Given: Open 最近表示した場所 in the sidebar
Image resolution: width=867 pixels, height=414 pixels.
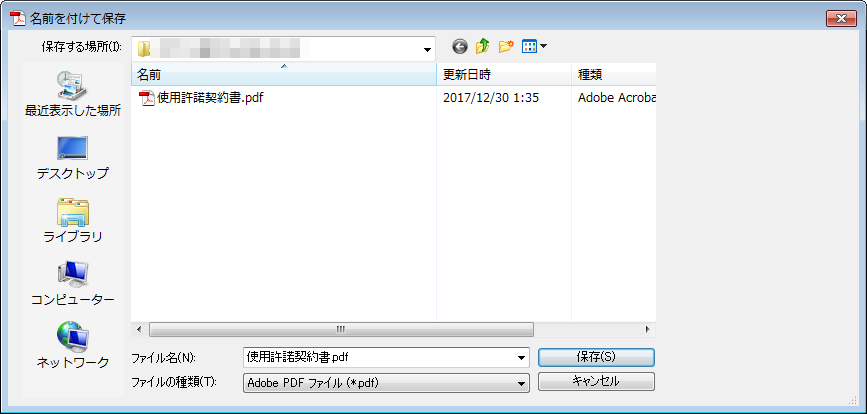Looking at the screenshot, I should (72, 94).
